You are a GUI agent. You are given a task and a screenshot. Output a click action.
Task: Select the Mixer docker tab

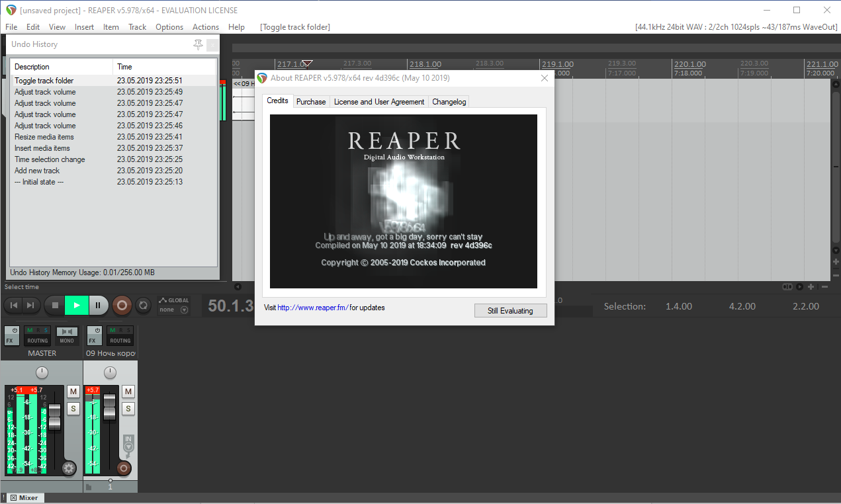(x=28, y=497)
